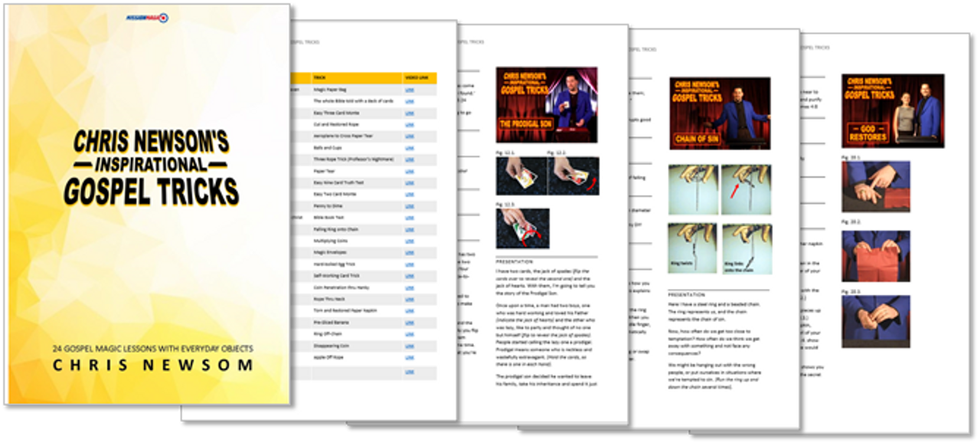Select 'Falling Ring onto Chain' trick name
The image size is (980, 443).
[x=335, y=229]
